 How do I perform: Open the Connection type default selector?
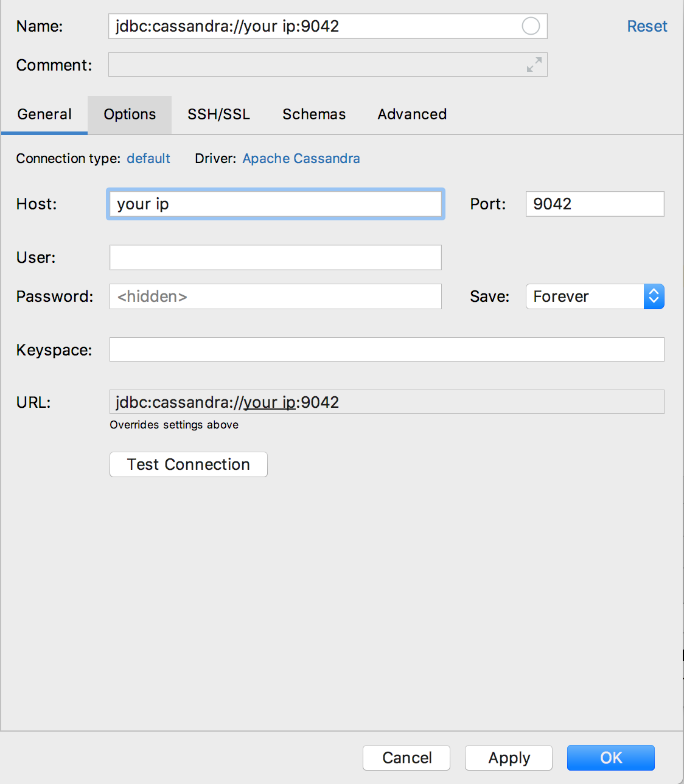[148, 158]
